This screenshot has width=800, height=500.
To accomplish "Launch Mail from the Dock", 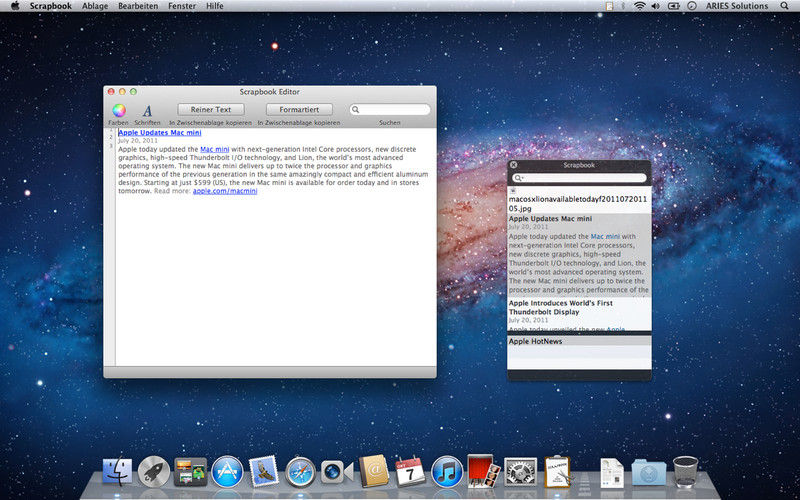I will click(x=264, y=470).
